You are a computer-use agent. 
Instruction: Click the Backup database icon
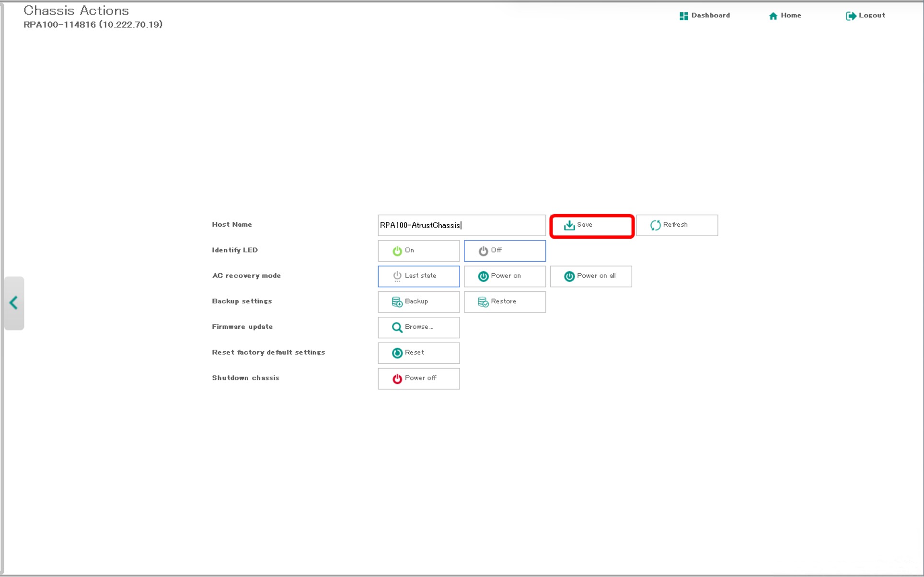pyautogui.click(x=397, y=302)
